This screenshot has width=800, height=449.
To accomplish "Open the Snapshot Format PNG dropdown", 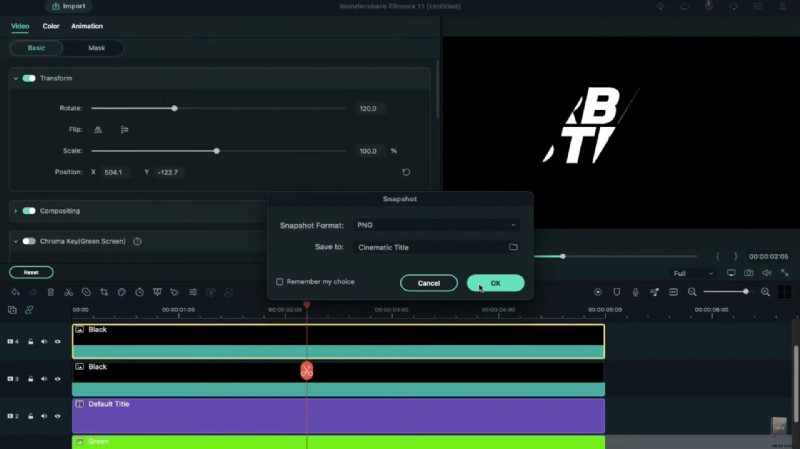I will pos(437,226).
